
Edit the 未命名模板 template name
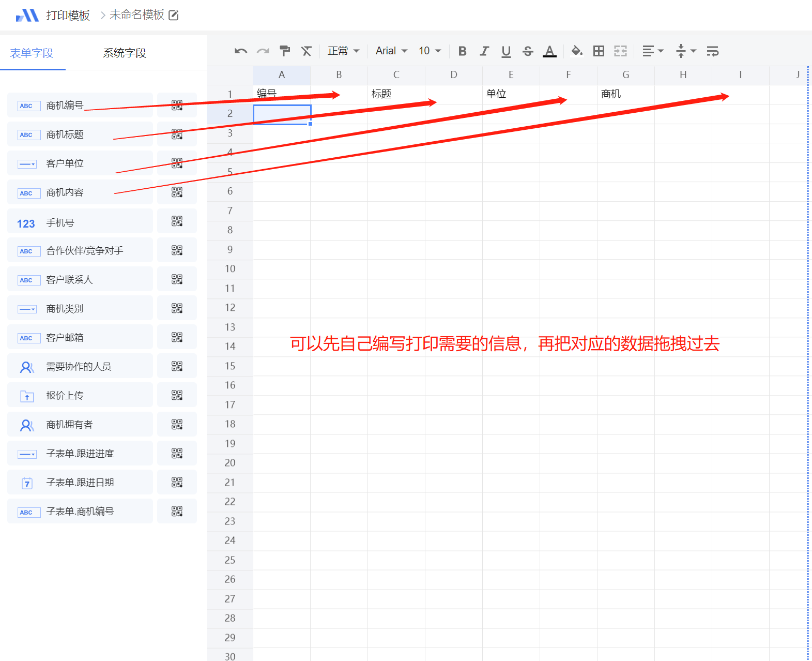click(174, 15)
